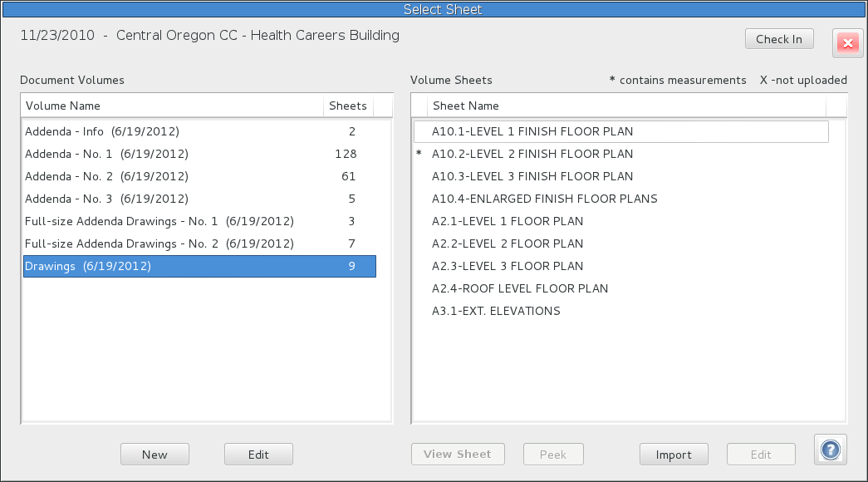Pick Full-size Addenda Drawings - No. 2
This screenshot has width=868, height=482.
[x=200, y=243]
